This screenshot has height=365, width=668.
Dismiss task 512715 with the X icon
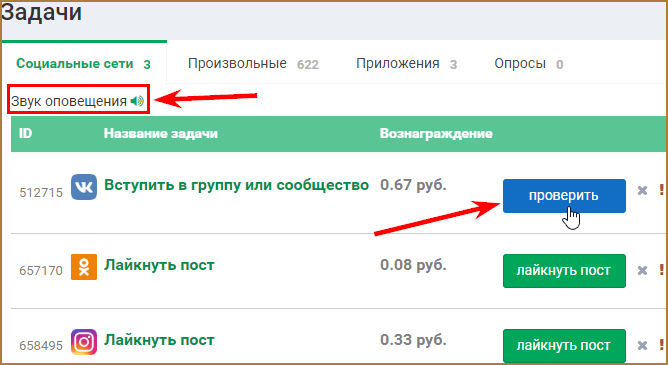tap(642, 190)
